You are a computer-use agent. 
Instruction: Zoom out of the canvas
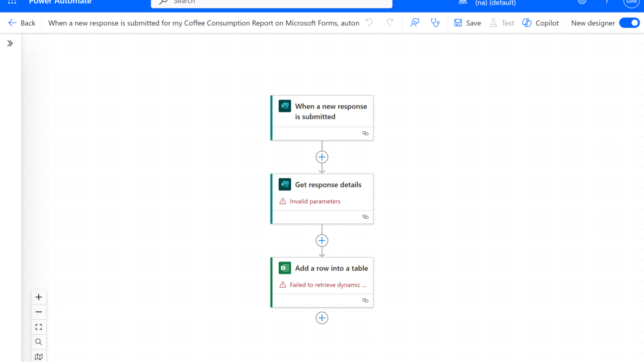(39, 312)
